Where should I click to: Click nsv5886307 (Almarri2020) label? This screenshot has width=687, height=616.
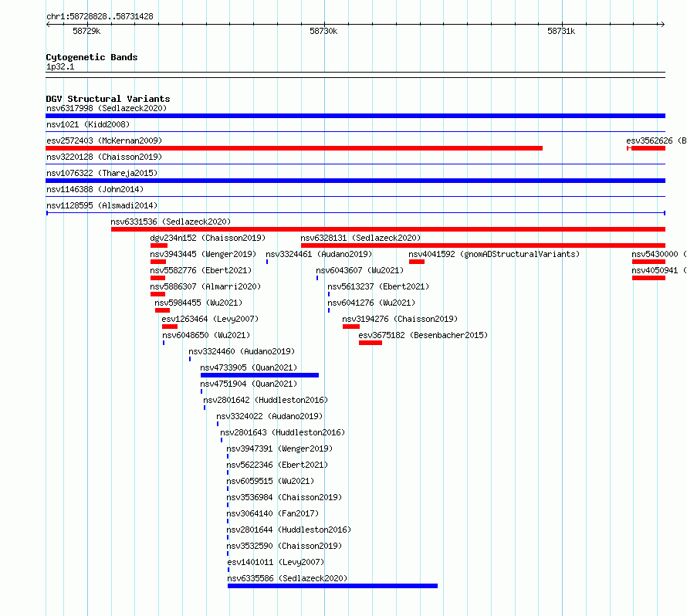[205, 286]
